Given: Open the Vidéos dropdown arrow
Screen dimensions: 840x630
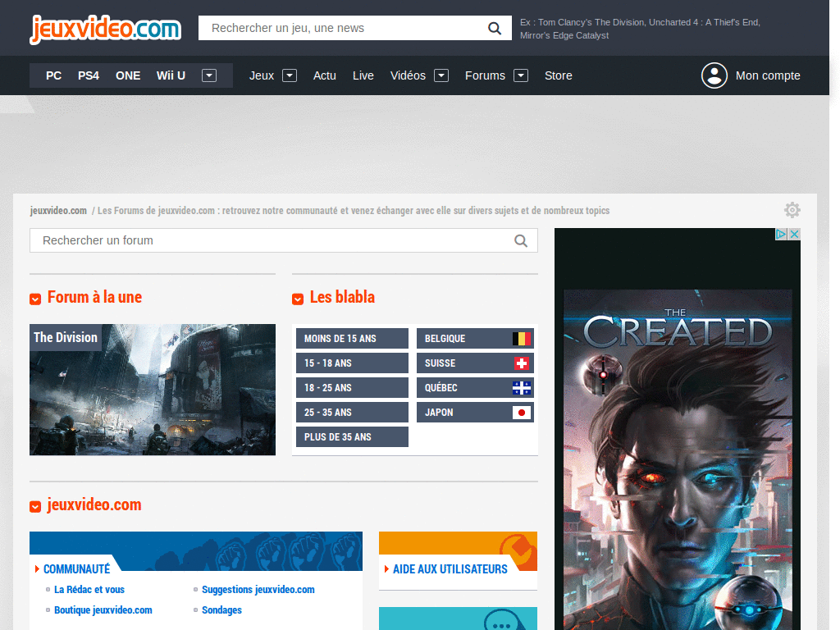Looking at the screenshot, I should pyautogui.click(x=441, y=75).
